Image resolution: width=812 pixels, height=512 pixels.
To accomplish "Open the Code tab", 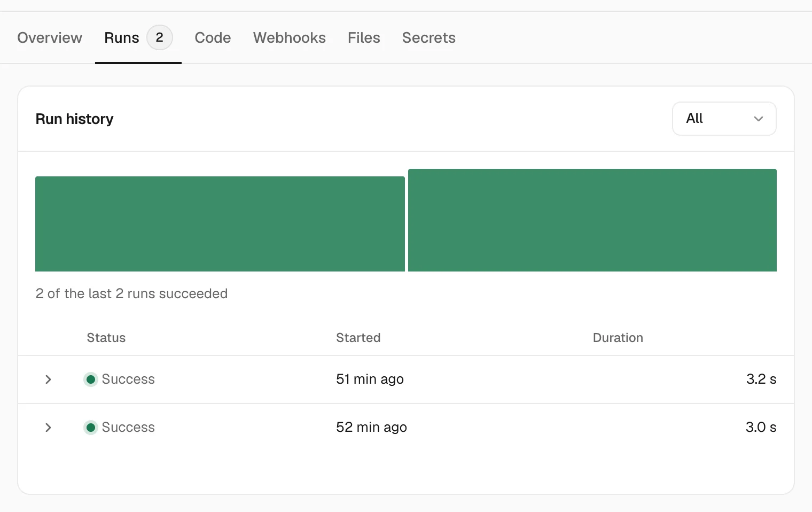I will point(213,37).
